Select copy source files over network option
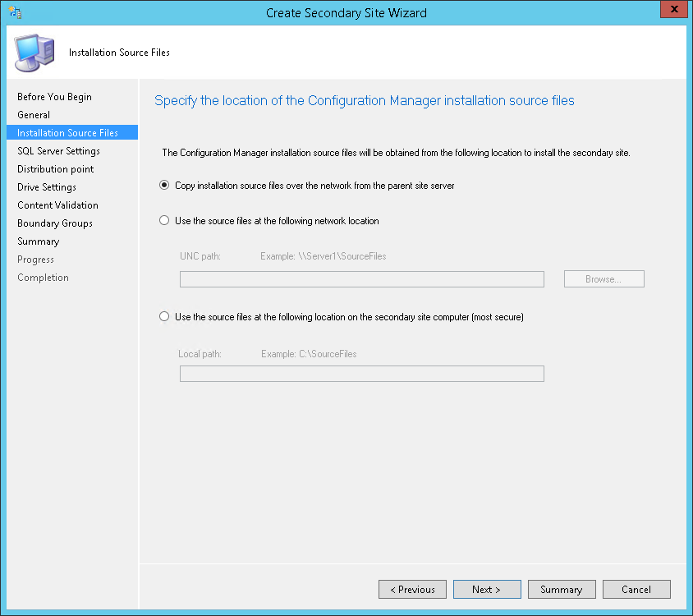This screenshot has height=616, width=693. (164, 186)
